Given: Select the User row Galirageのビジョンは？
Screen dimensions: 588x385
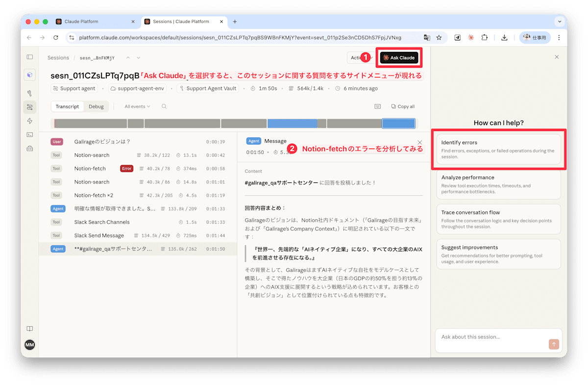Looking at the screenshot, I should tap(138, 142).
